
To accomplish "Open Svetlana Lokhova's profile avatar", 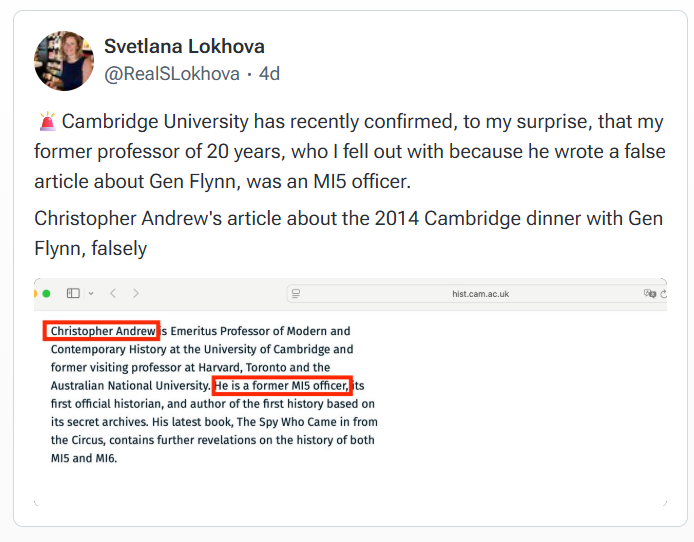I will point(64,60).
